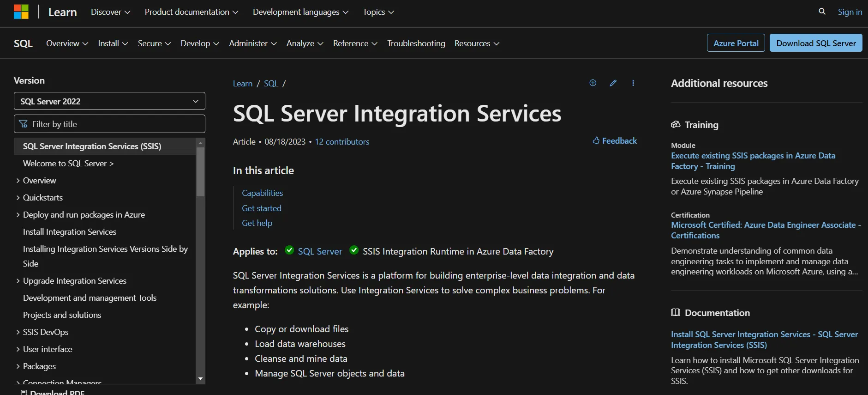Screen dimensions: 868x395
Task: Click the Learn breadcrumb link
Action: coord(243,84)
